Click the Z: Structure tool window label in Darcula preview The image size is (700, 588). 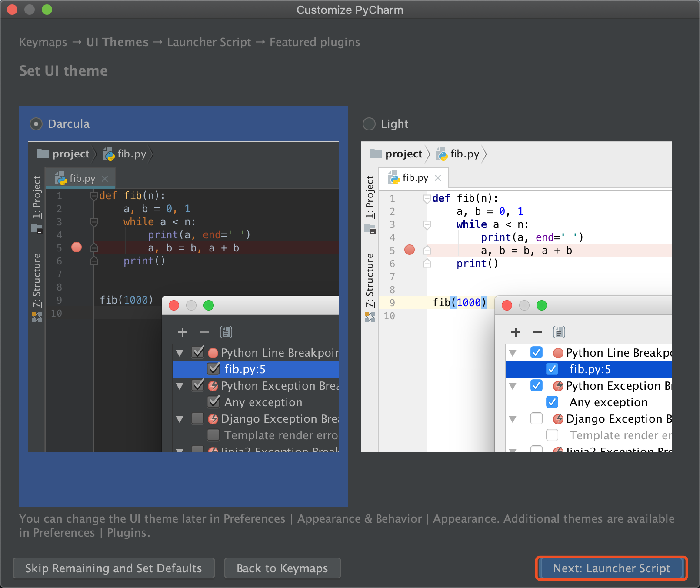(x=37, y=281)
